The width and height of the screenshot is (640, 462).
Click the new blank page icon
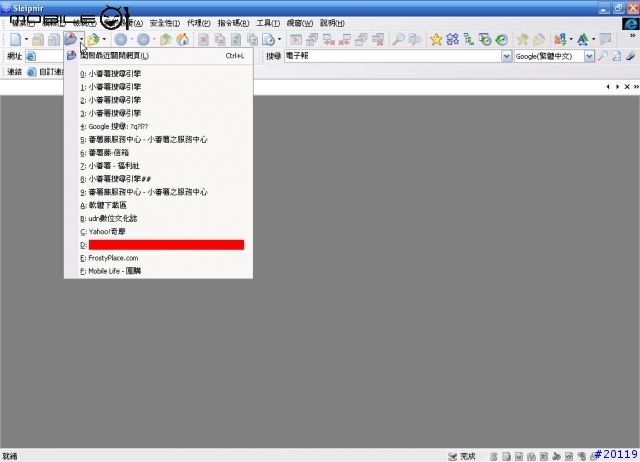coord(16,40)
